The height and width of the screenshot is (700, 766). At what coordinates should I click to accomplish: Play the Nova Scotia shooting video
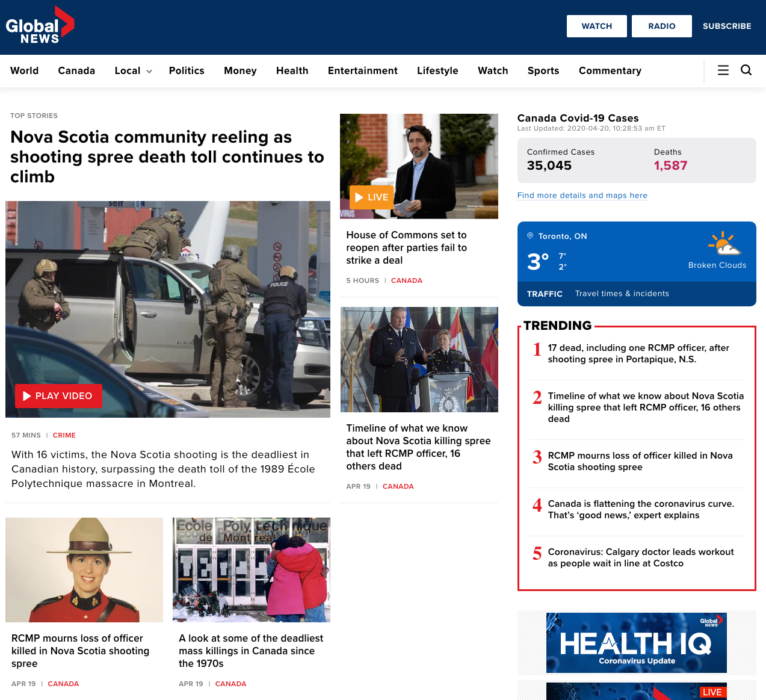point(58,396)
